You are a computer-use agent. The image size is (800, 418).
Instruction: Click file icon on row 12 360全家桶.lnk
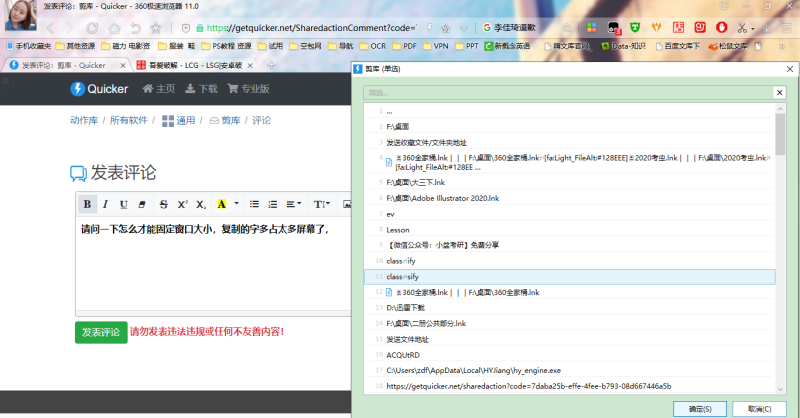coord(389,292)
